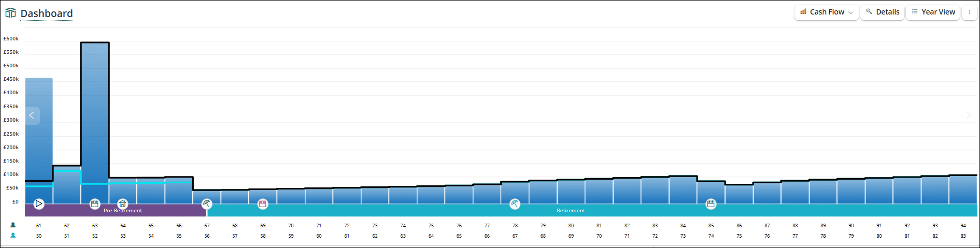Click the tallest cash flow bar at age 63
The image size is (980, 248).
pos(95,123)
